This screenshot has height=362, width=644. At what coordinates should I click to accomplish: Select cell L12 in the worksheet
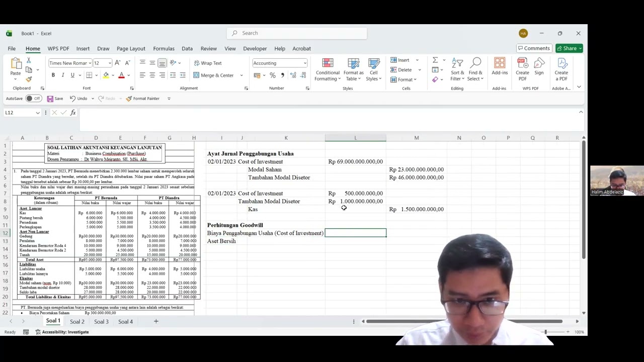355,233
